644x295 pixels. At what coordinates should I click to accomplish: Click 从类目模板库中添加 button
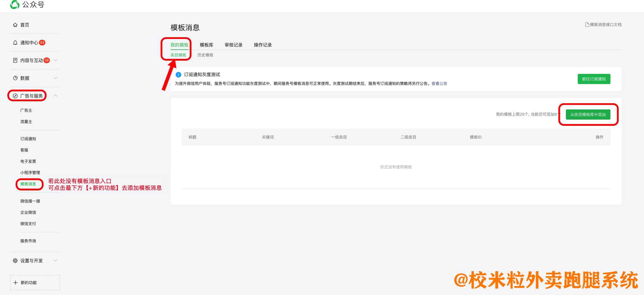pos(588,115)
